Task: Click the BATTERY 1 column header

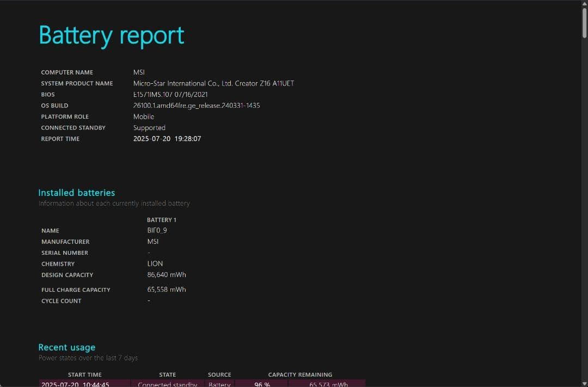Action: tap(162, 220)
